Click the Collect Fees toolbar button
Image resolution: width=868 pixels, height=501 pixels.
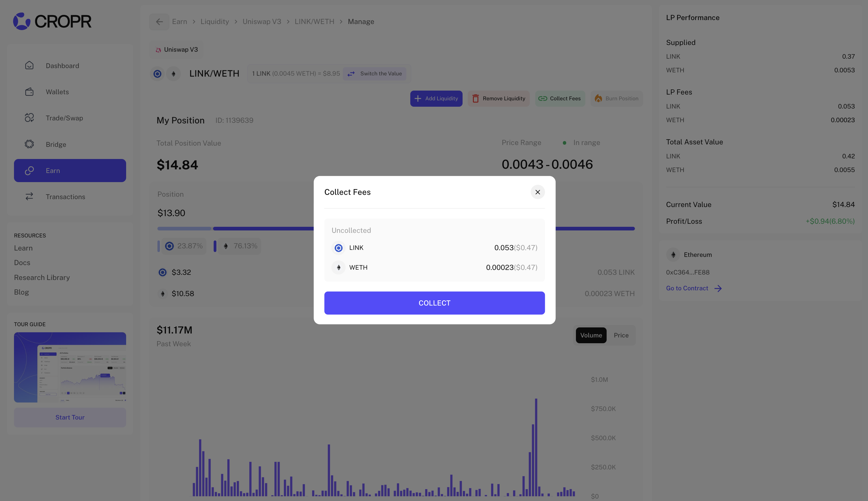coord(560,99)
